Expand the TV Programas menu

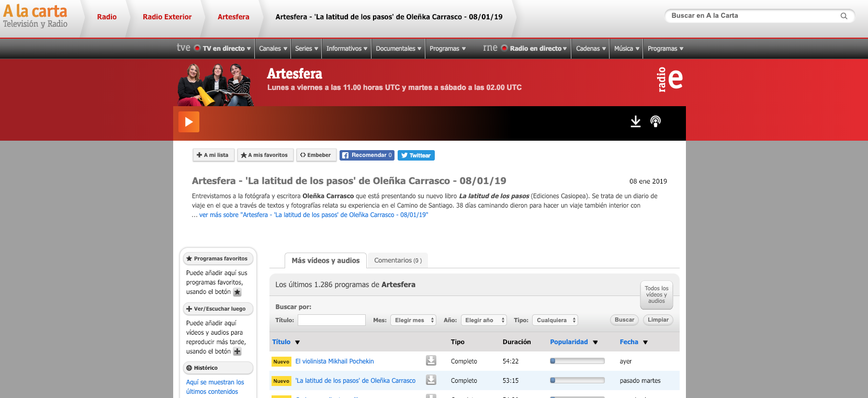pos(447,49)
